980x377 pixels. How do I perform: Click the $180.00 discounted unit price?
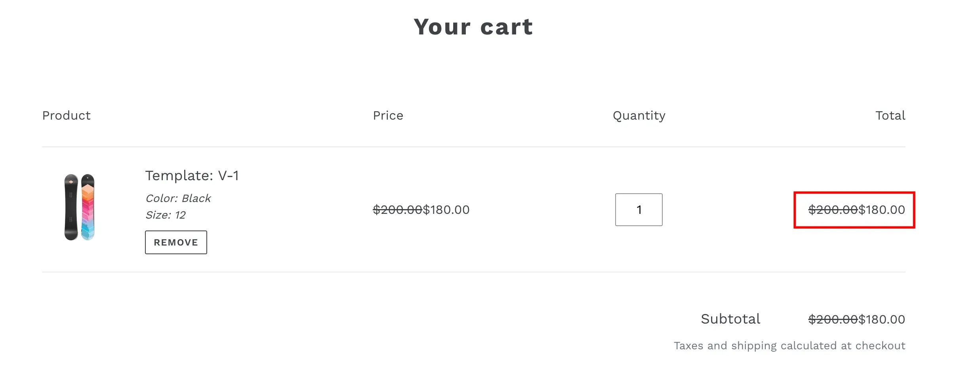(446, 210)
